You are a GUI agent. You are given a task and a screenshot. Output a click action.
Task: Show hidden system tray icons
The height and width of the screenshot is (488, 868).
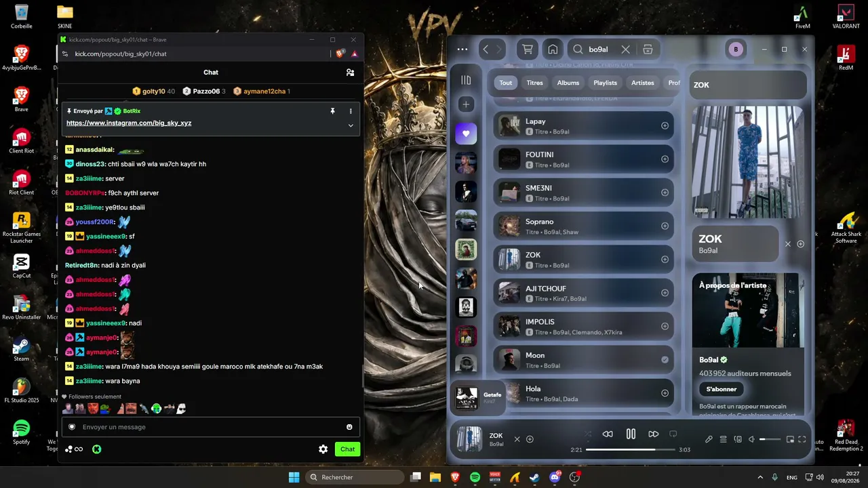pyautogui.click(x=760, y=477)
